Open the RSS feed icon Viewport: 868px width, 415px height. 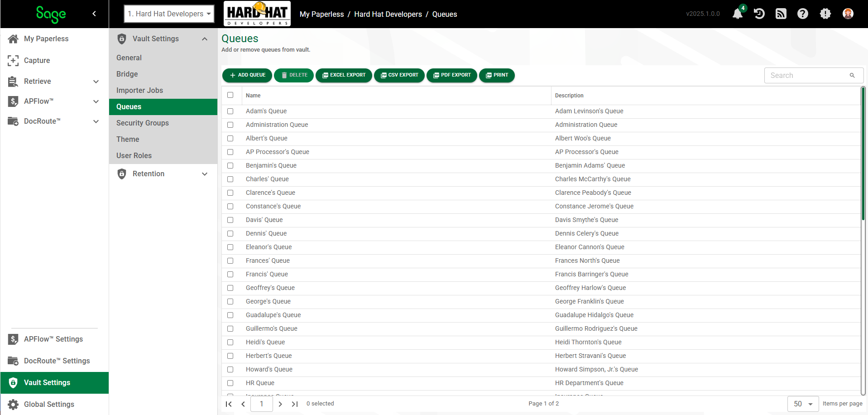click(x=781, y=14)
